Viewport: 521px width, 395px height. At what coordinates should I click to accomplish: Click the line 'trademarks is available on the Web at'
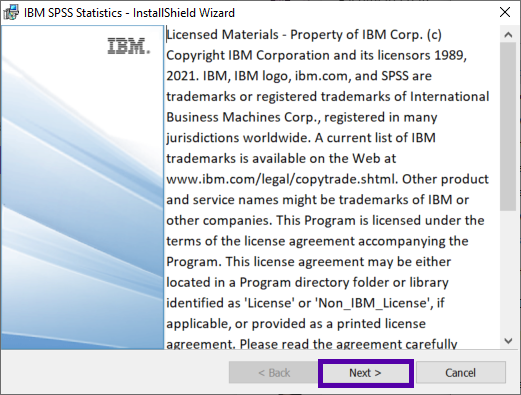point(281,159)
